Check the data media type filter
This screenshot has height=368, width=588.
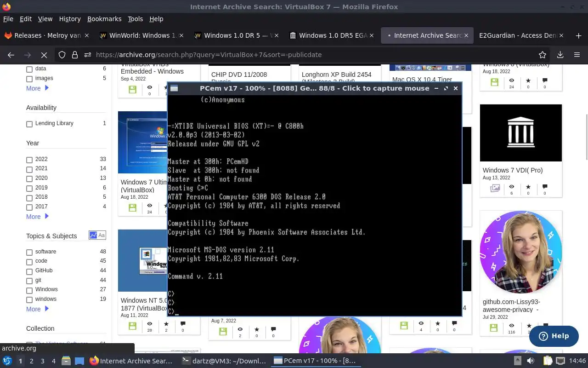29,69
